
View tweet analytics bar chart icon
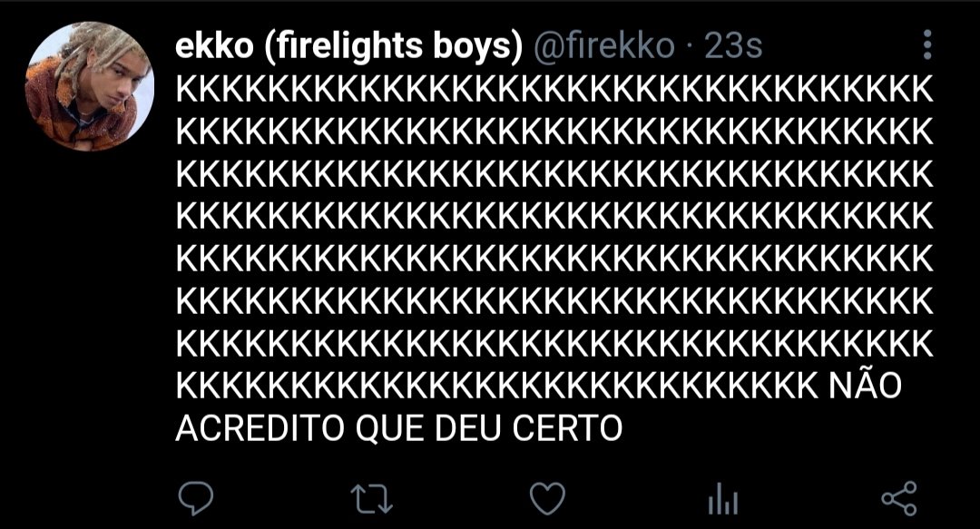click(x=723, y=498)
